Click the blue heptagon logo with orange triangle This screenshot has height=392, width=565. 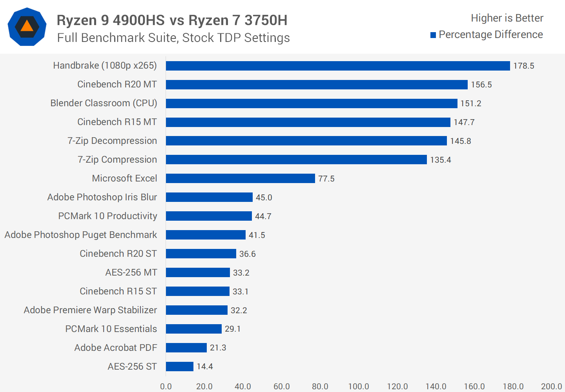[x=27, y=27]
